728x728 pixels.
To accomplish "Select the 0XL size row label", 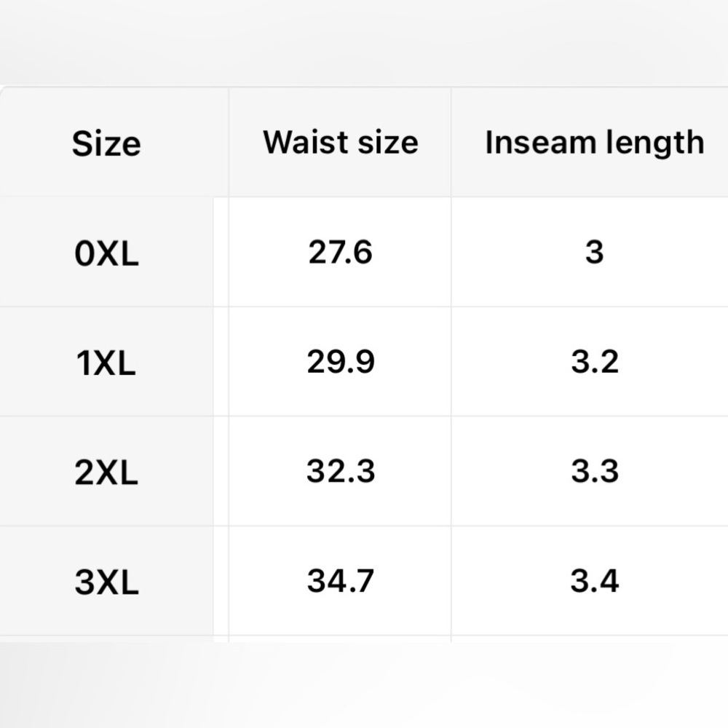I will [106, 254].
